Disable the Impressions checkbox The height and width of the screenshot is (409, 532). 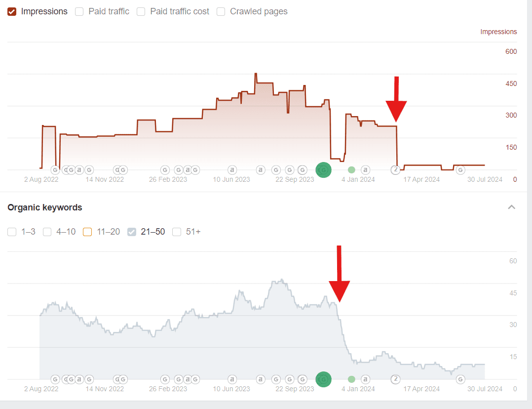click(x=12, y=11)
